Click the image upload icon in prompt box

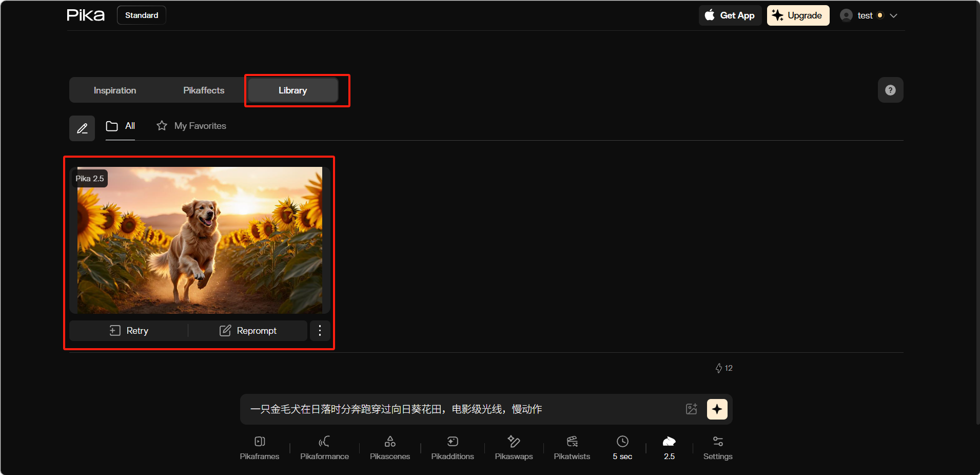click(x=691, y=409)
